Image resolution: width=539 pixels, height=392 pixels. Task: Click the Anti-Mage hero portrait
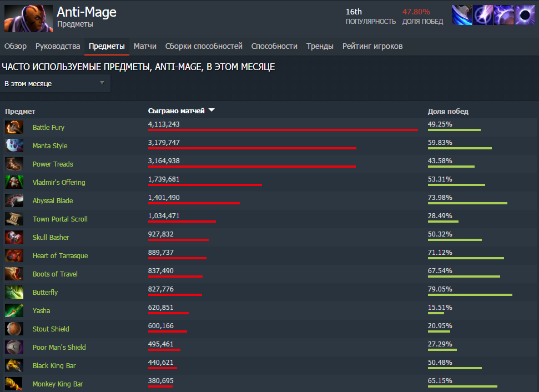click(28, 18)
